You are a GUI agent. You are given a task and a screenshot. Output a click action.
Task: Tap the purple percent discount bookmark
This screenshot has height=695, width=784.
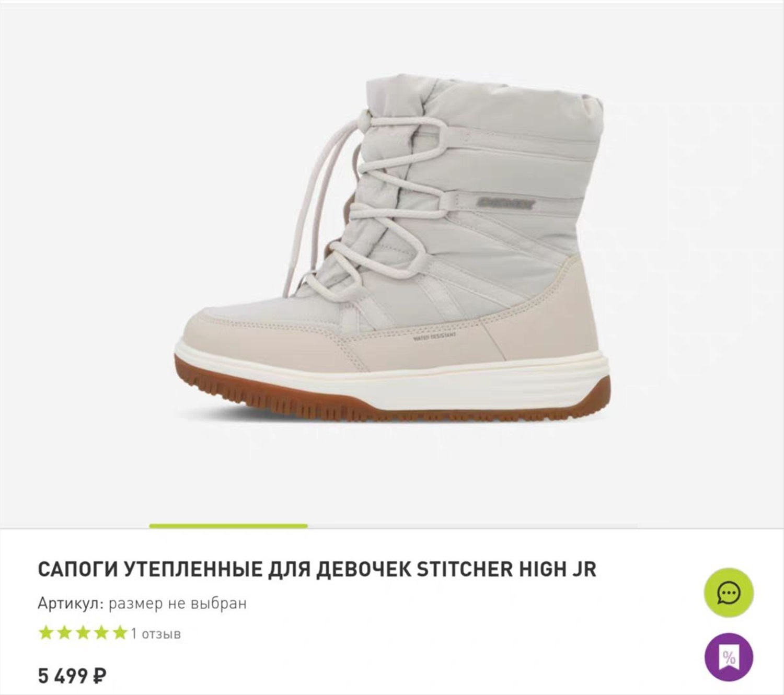pyautogui.click(x=729, y=657)
